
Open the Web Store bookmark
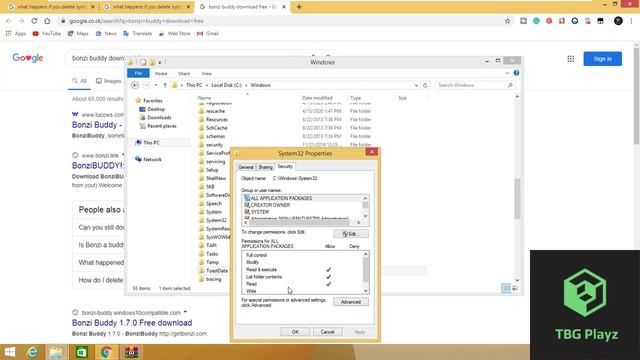pyautogui.click(x=174, y=33)
